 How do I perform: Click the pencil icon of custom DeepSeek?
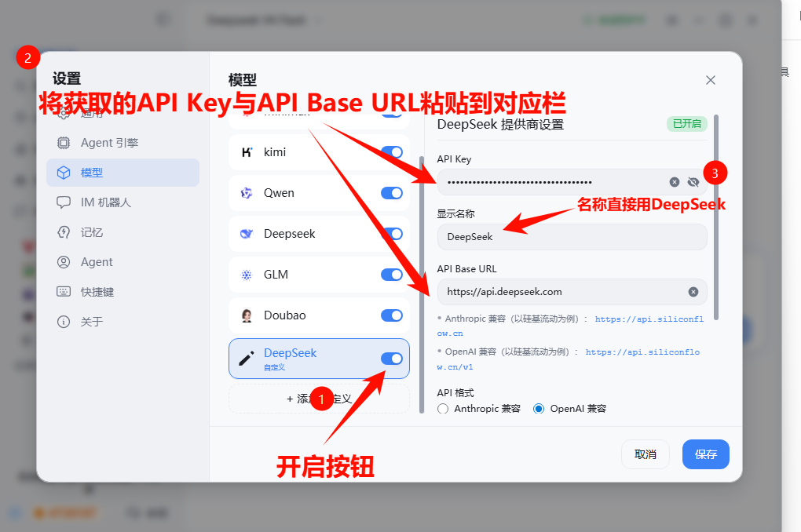(x=247, y=359)
